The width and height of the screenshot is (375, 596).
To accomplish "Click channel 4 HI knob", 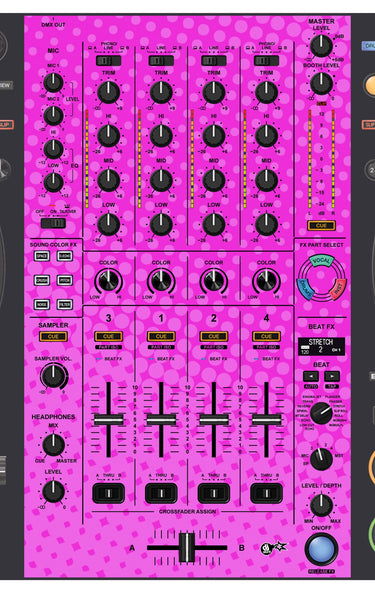I will pyautogui.click(x=266, y=136).
